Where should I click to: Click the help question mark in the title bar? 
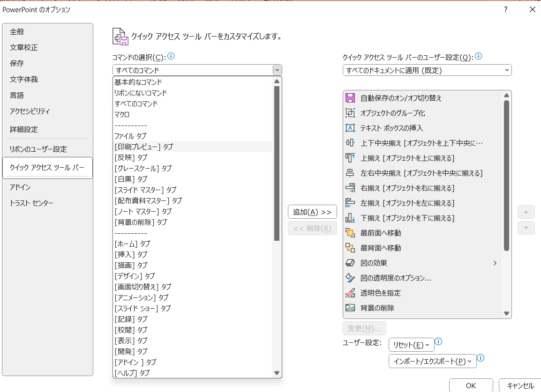pos(505,9)
